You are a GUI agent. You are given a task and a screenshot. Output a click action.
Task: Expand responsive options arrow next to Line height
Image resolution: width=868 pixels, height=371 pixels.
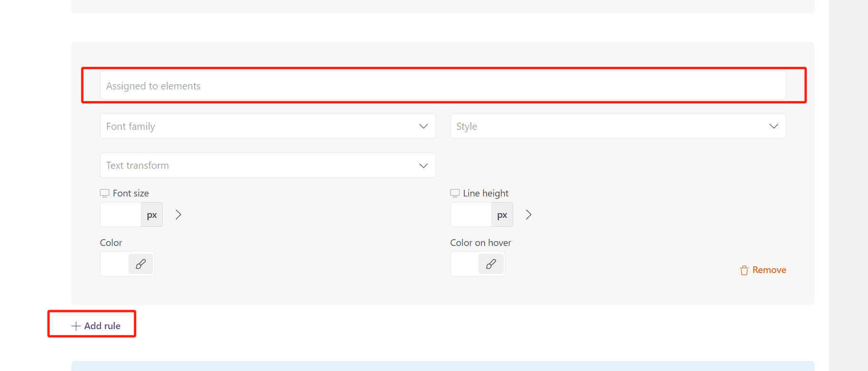pyautogui.click(x=528, y=215)
